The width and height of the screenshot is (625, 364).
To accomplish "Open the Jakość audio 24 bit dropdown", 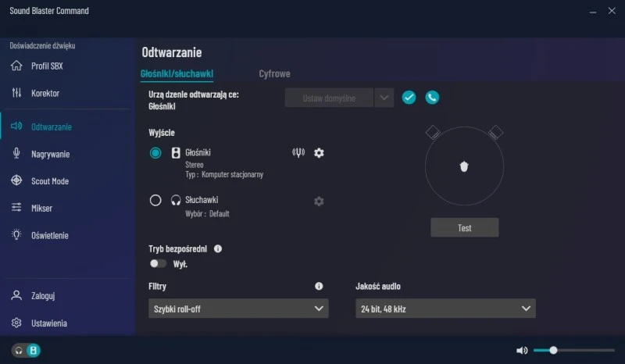I will 445,309.
